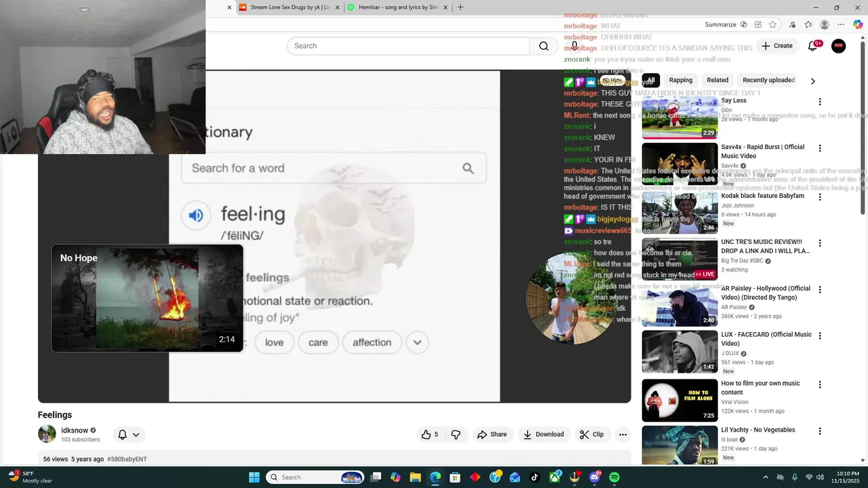Open AR Paisley Hollywood video thumbnail
Screen dimensions: 868x488
point(679,306)
